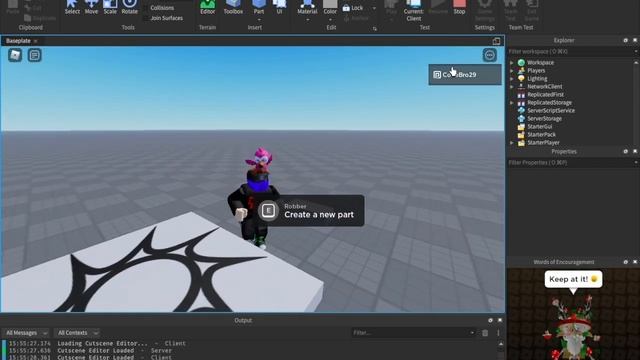Click the Lock tool
The image size is (640, 360).
point(353,8)
